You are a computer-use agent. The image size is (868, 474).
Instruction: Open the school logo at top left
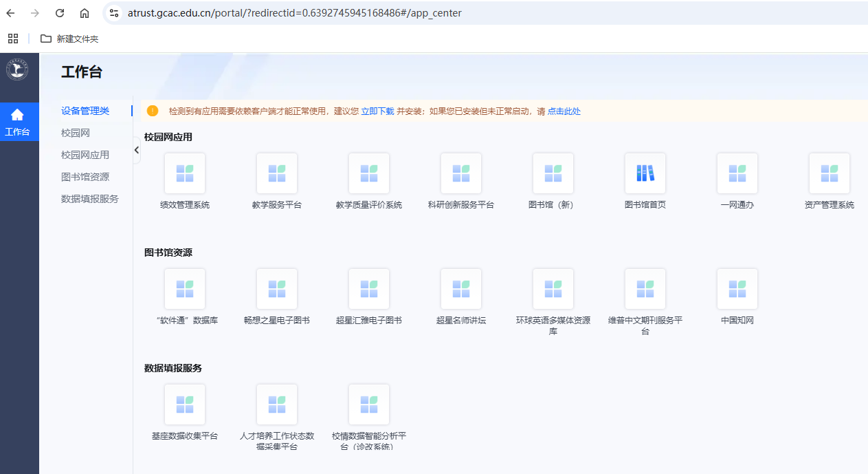[16, 69]
